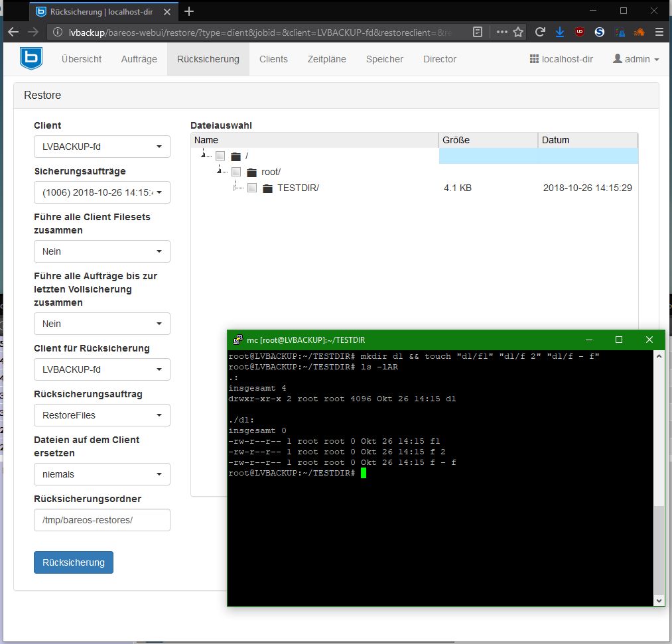Click the browser reload button
Viewport: 672px width, 644px height.
click(x=540, y=32)
